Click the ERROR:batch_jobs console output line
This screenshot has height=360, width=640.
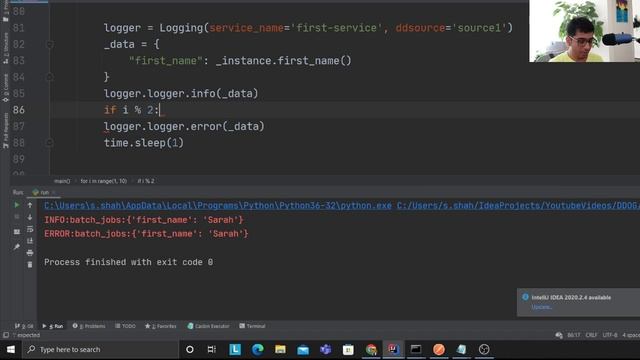pos(146,234)
